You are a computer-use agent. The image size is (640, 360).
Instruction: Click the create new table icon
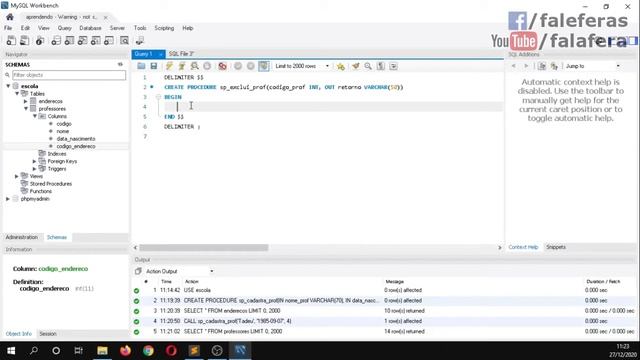coord(69,40)
